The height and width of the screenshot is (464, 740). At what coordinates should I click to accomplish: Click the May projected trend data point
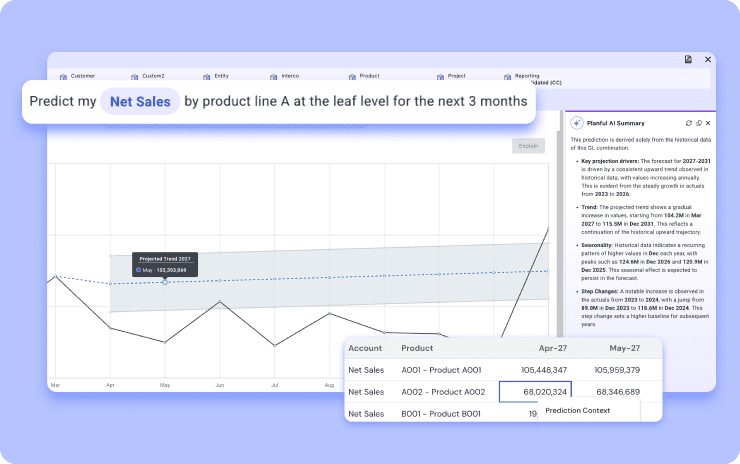click(165, 282)
